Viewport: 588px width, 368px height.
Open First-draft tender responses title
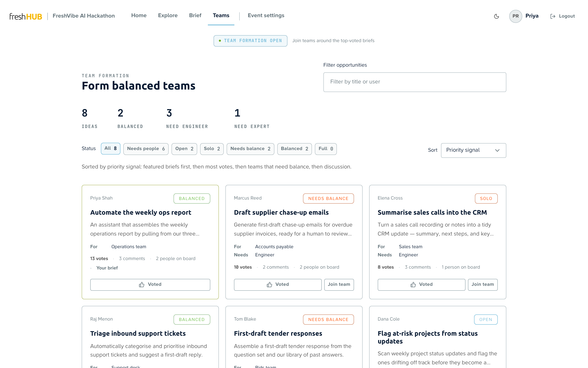coord(278,333)
